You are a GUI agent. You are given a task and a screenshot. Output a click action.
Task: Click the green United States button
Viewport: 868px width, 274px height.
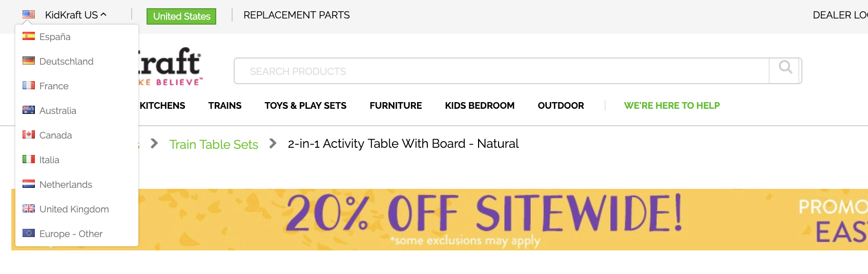pyautogui.click(x=181, y=16)
